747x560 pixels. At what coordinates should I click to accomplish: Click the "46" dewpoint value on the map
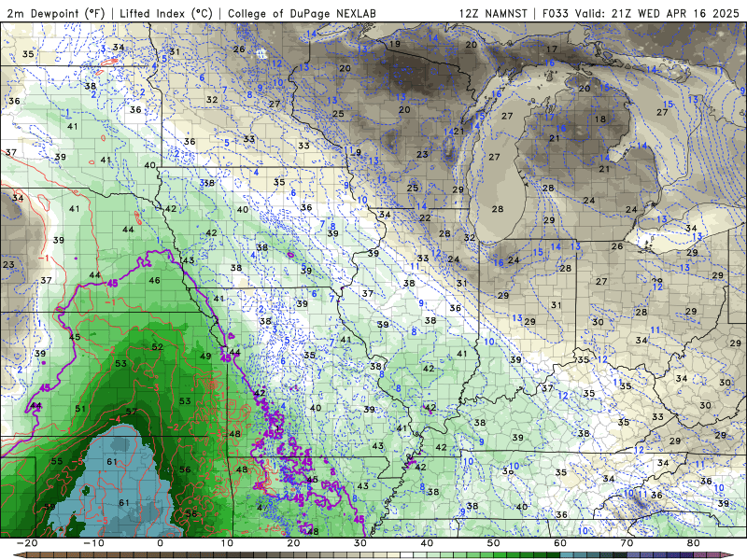coord(154,281)
